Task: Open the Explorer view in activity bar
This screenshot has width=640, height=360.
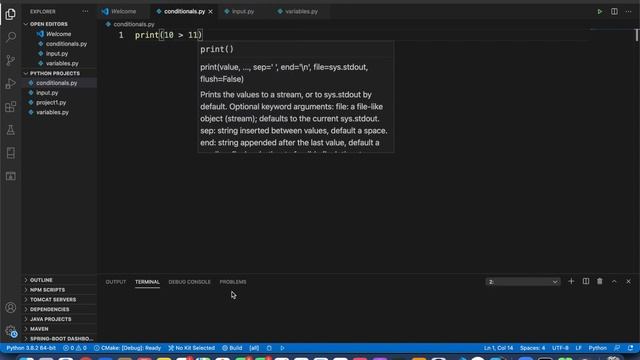Action: tap(11, 14)
